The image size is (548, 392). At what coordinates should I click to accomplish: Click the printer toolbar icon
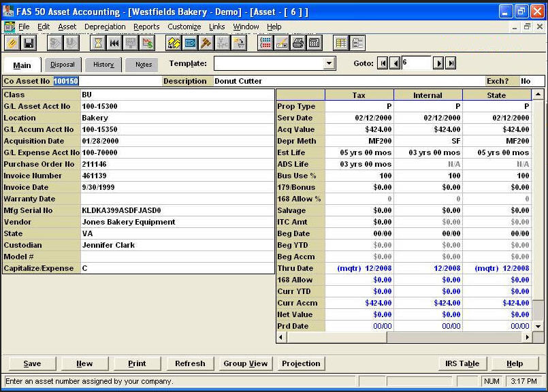click(298, 44)
